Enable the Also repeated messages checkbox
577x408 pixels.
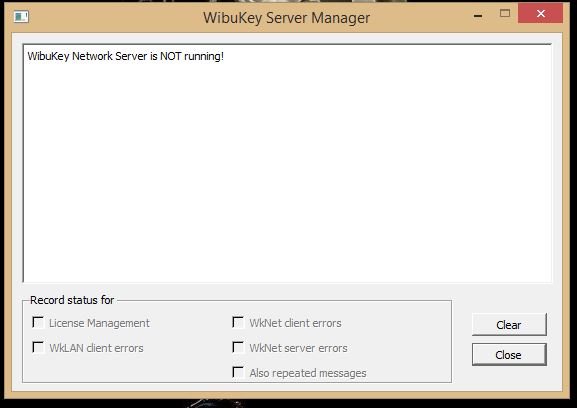(x=238, y=372)
